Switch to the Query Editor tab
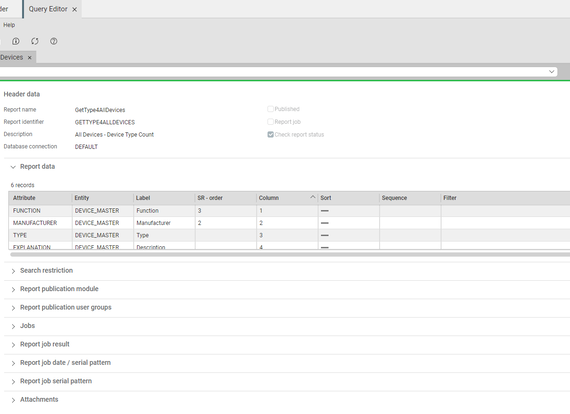 (x=48, y=9)
